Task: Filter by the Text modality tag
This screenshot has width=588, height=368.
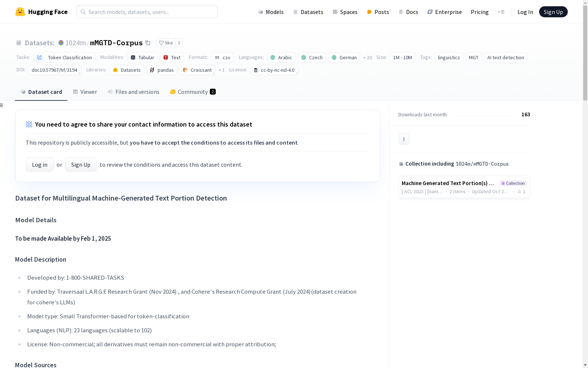Action: click(172, 57)
